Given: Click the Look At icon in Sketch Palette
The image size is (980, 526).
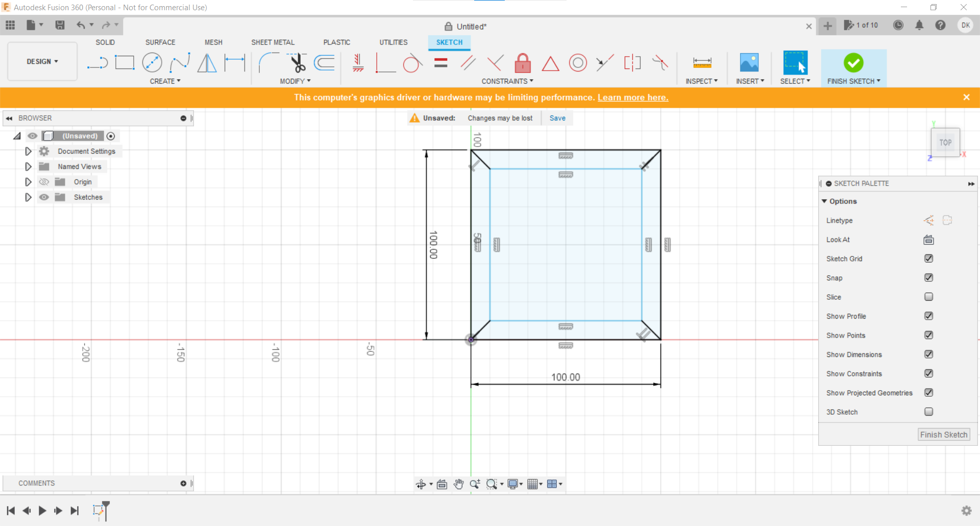Looking at the screenshot, I should tap(928, 240).
